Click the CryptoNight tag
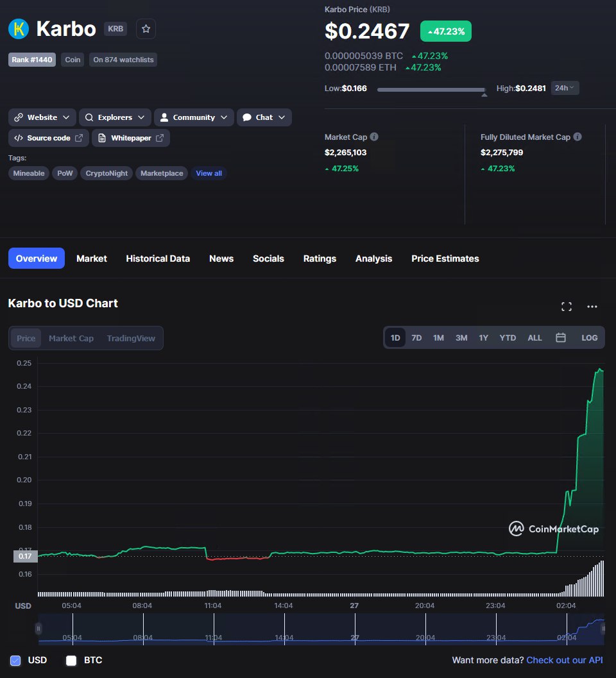This screenshot has height=678, width=616. coord(107,173)
